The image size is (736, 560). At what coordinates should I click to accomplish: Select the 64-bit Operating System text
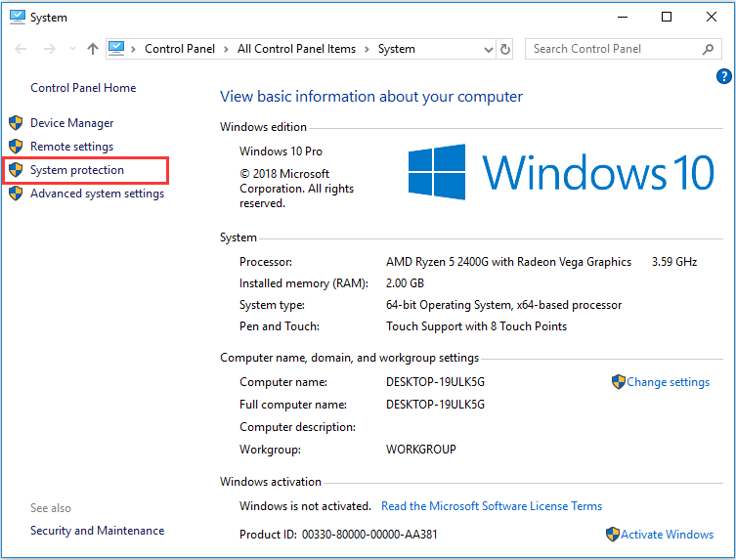tap(503, 305)
